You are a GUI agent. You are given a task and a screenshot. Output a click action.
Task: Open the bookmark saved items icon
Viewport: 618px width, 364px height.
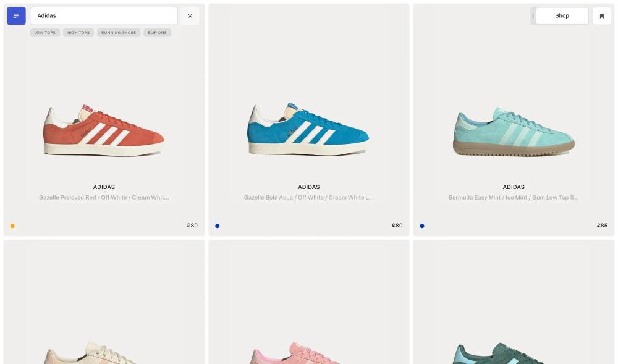click(x=601, y=15)
